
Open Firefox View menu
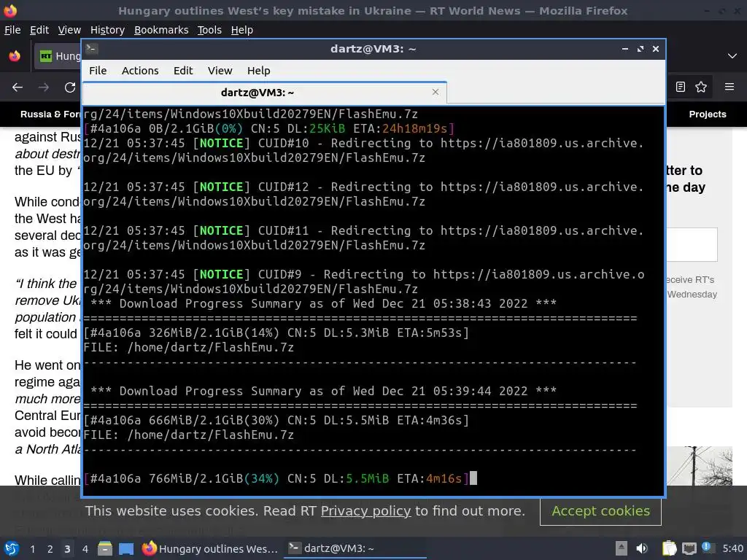click(x=69, y=29)
